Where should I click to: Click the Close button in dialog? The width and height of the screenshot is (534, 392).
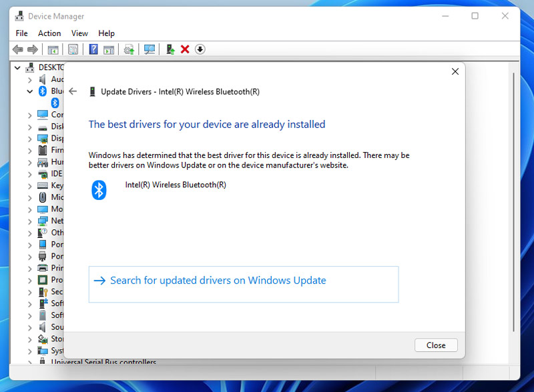pos(436,345)
